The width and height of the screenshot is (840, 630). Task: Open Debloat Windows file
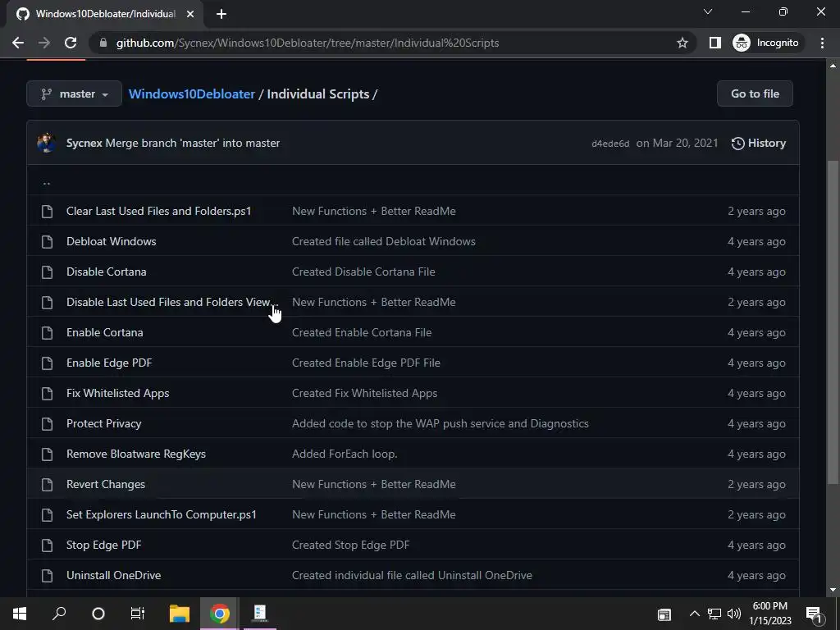112,242
